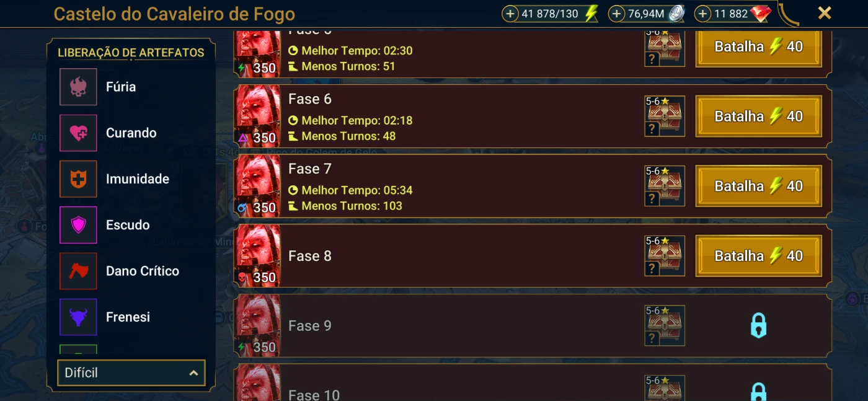Add silver with the plus beside 76,94M
868x401 pixels.
[x=616, y=14]
